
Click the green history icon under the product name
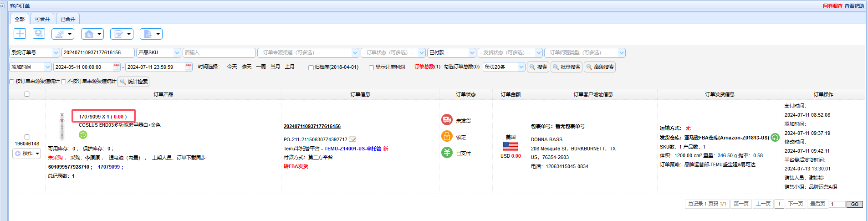tap(83, 134)
